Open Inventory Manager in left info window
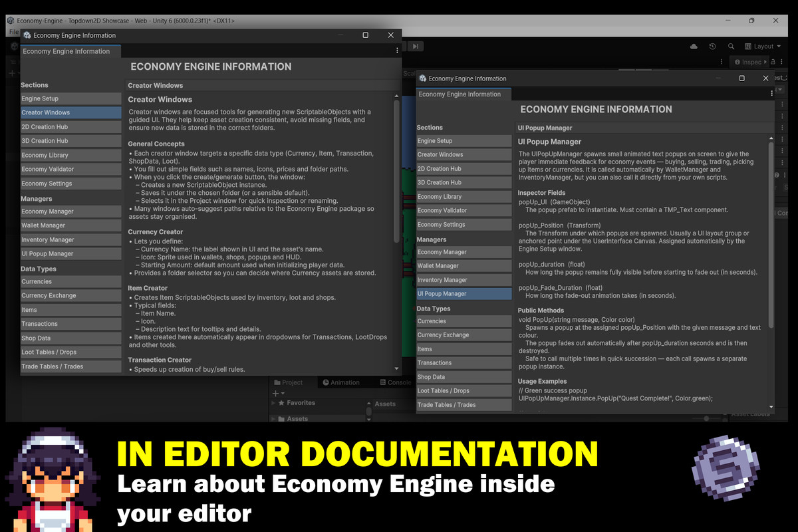 point(71,239)
